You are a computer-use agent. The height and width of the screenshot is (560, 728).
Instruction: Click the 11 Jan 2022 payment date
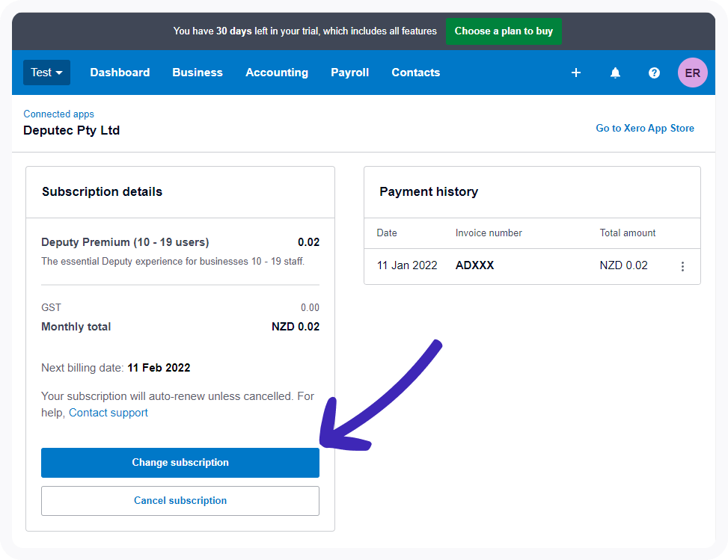(x=407, y=265)
